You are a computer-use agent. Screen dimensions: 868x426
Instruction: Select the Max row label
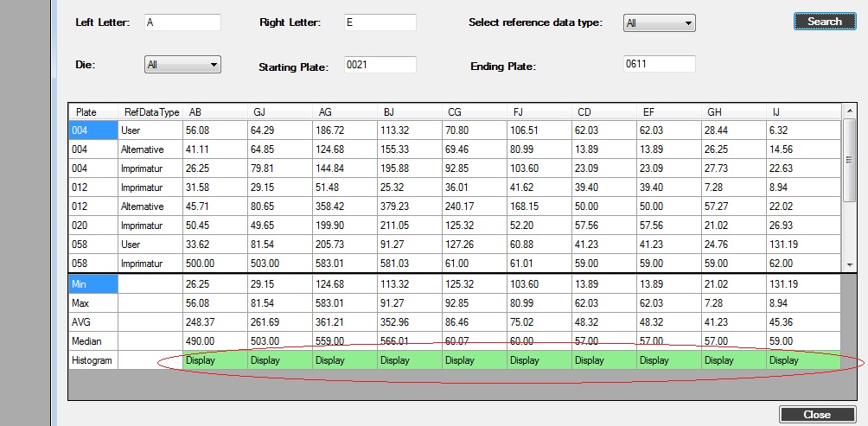pos(93,303)
